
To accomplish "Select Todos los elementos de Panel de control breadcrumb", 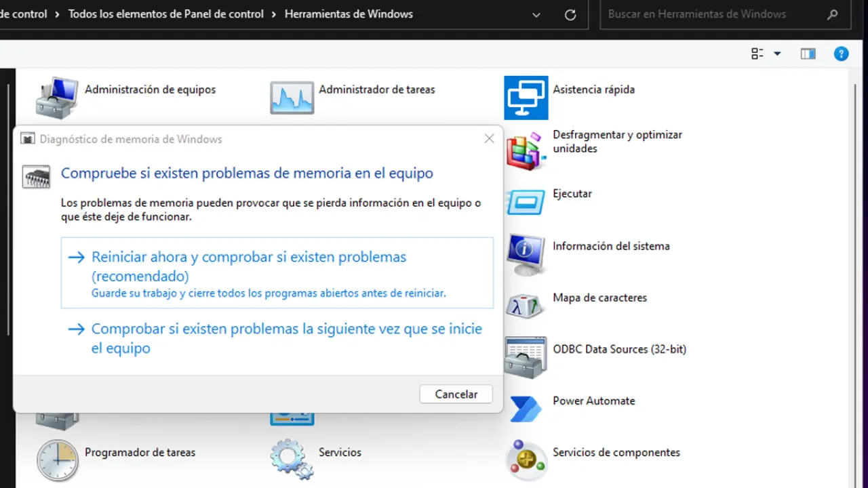I will 165,14.
